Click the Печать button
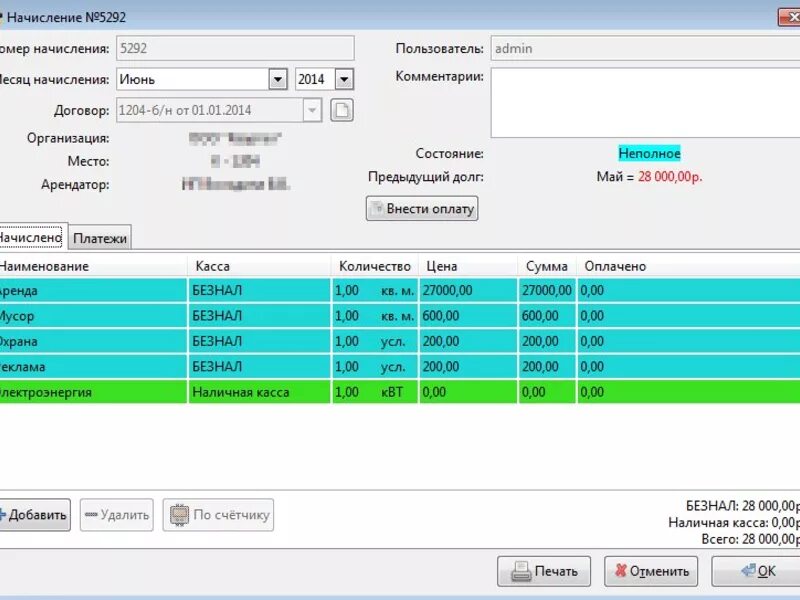Viewport: 800px width, 600px height. 544,571
